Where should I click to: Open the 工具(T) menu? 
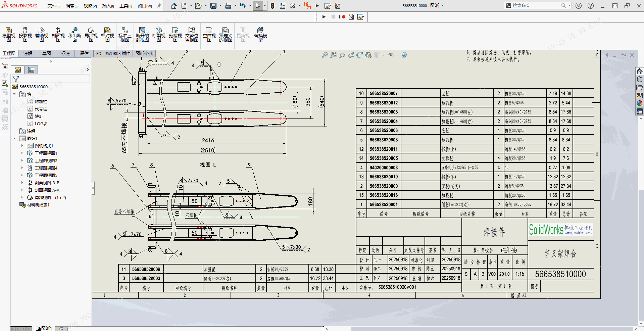[126, 6]
